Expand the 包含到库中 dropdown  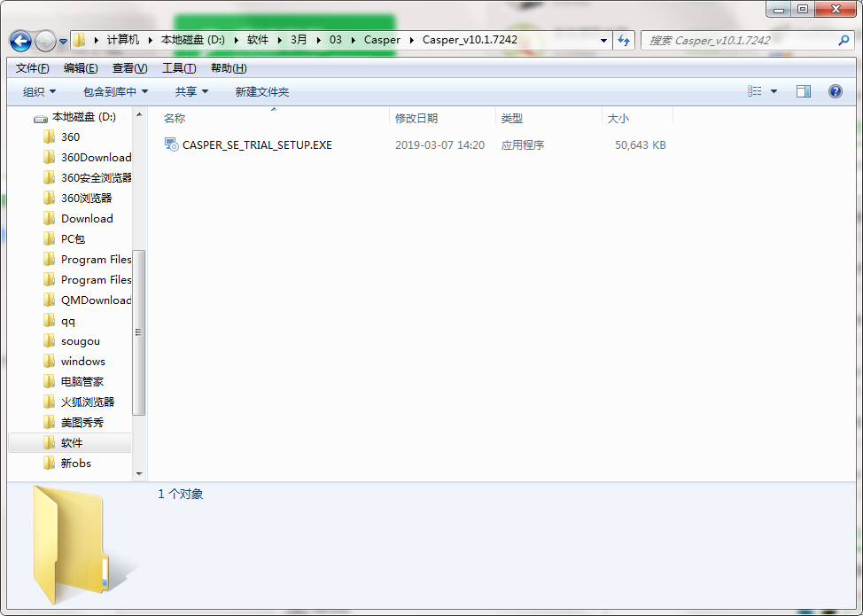click(x=115, y=92)
